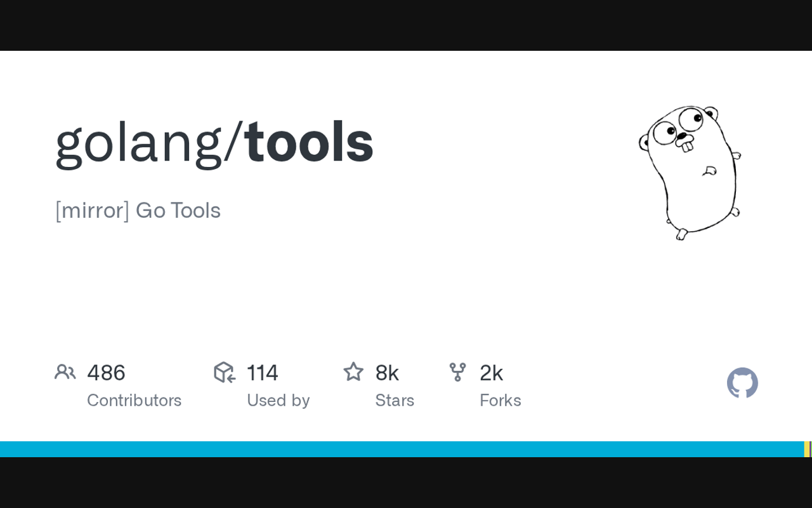Click the Stars star icon
812x508 pixels.
click(x=353, y=371)
